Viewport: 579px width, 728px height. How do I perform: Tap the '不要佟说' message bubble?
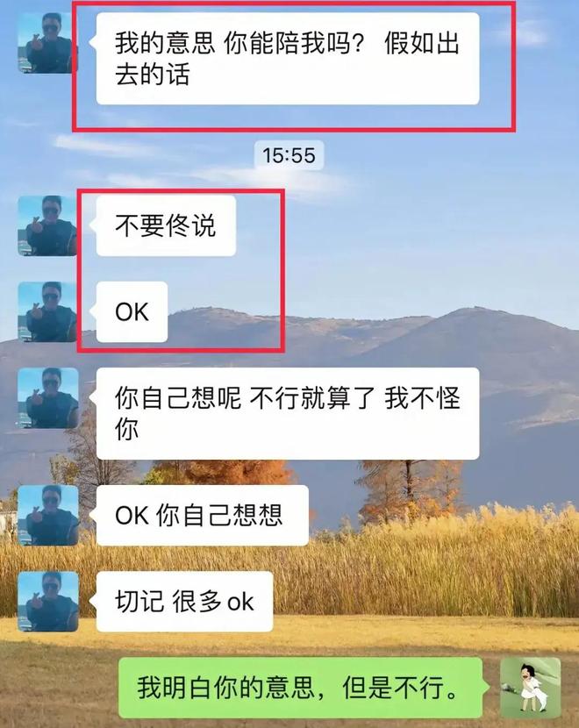pos(166,225)
